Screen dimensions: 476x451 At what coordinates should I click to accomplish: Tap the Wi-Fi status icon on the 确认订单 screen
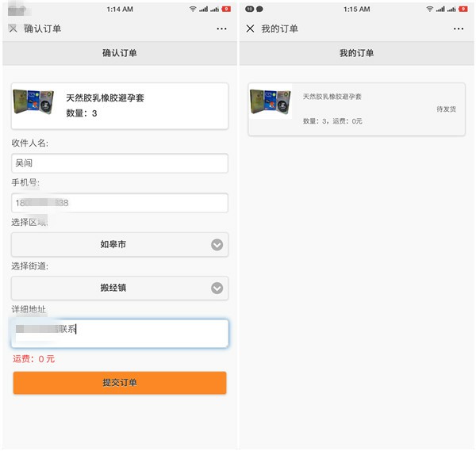(x=193, y=9)
